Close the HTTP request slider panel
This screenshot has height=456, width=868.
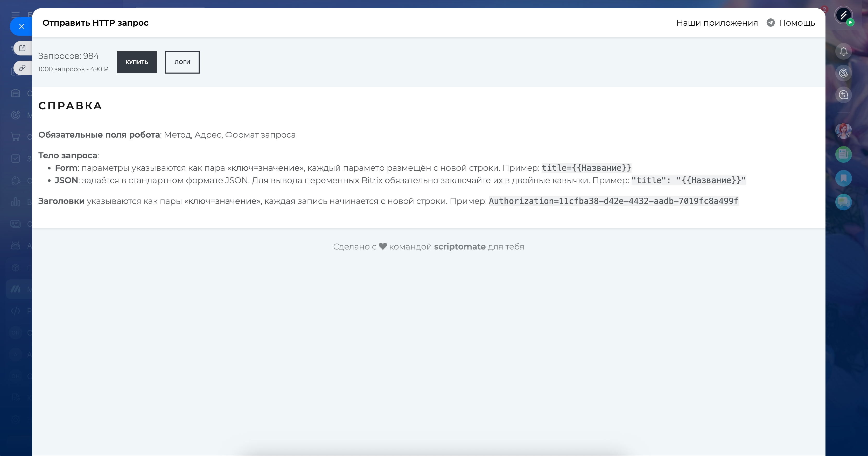point(22,26)
